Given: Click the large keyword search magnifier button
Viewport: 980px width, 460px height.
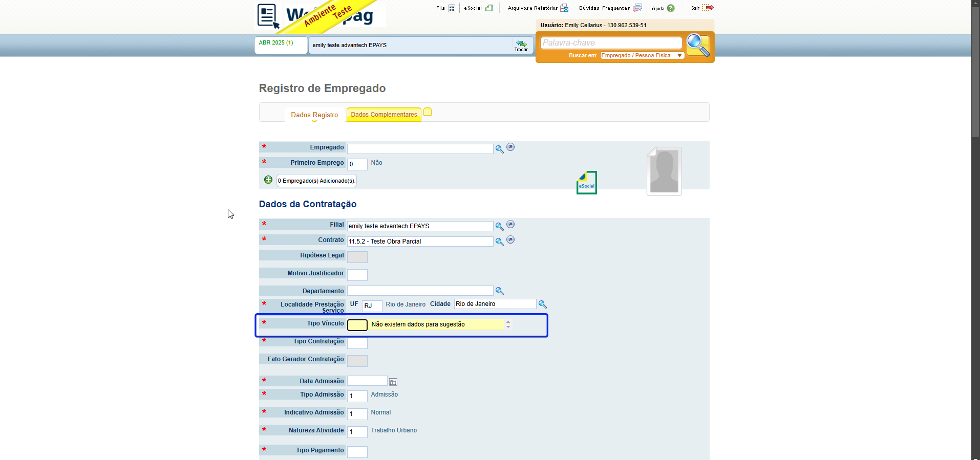Looking at the screenshot, I should coord(698,45).
